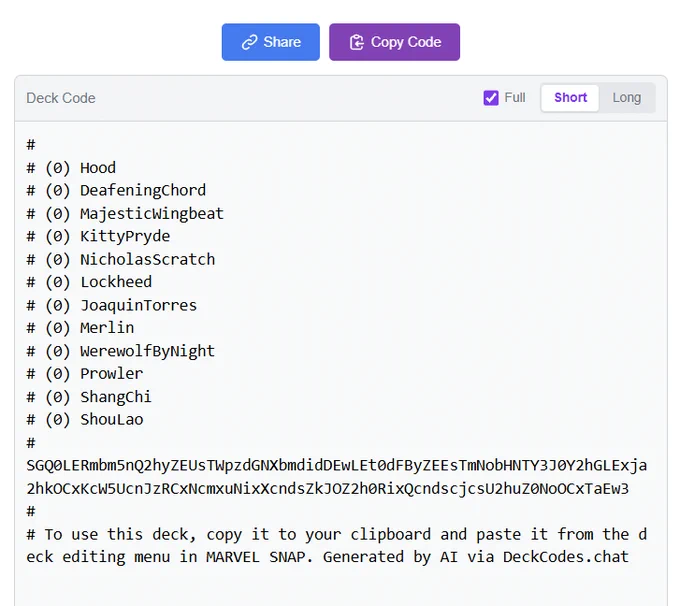
Task: Click the ShouLao card line
Action: click(85, 419)
